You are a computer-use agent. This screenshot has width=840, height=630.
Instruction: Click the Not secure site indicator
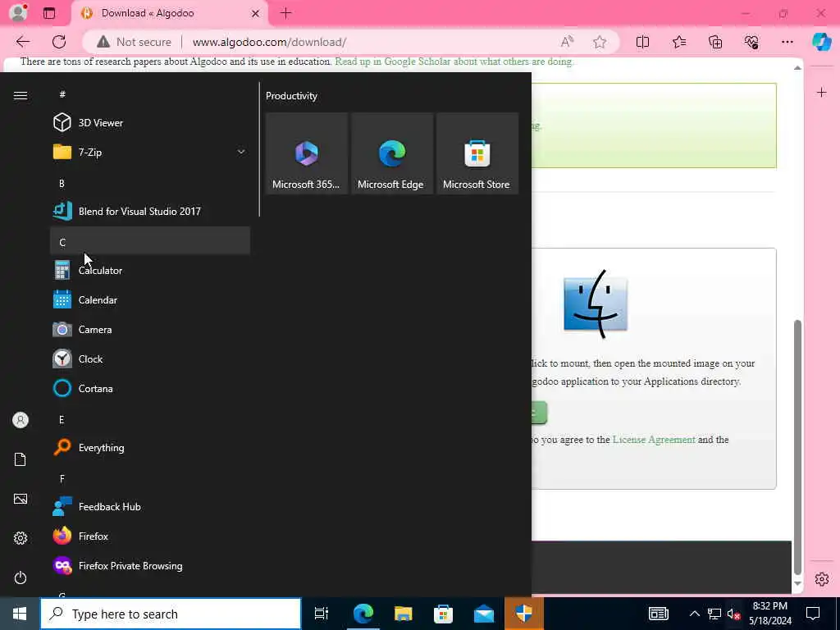coord(135,42)
